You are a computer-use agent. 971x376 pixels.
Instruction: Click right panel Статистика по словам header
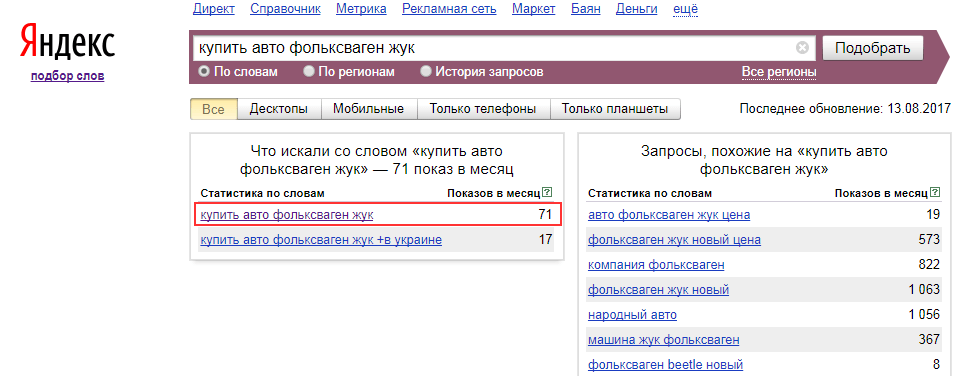pyautogui.click(x=650, y=193)
